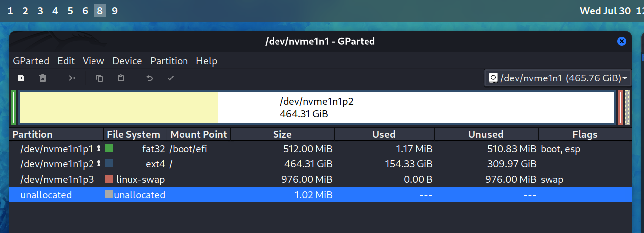644x233 pixels.
Task: Open the GParted menu
Action: click(x=31, y=61)
